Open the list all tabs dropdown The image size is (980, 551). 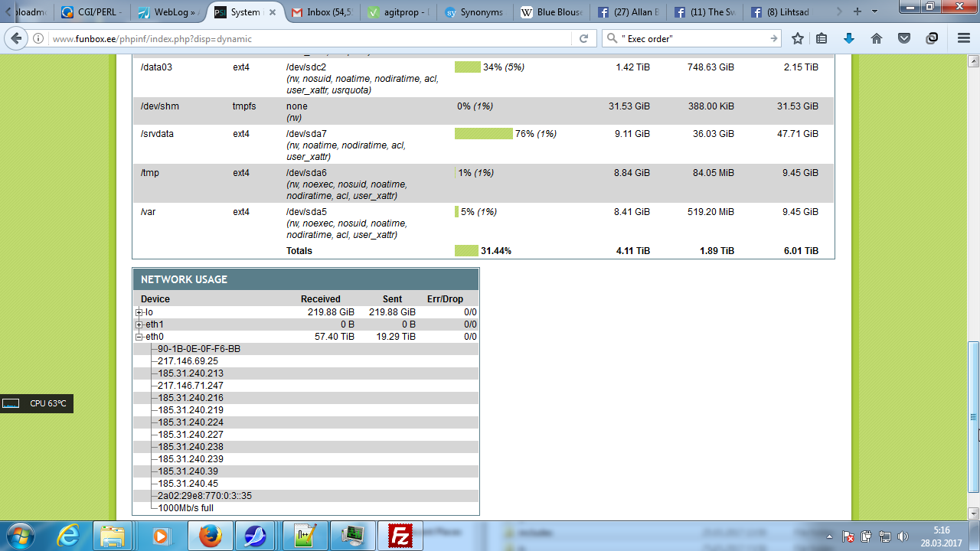pos(874,11)
